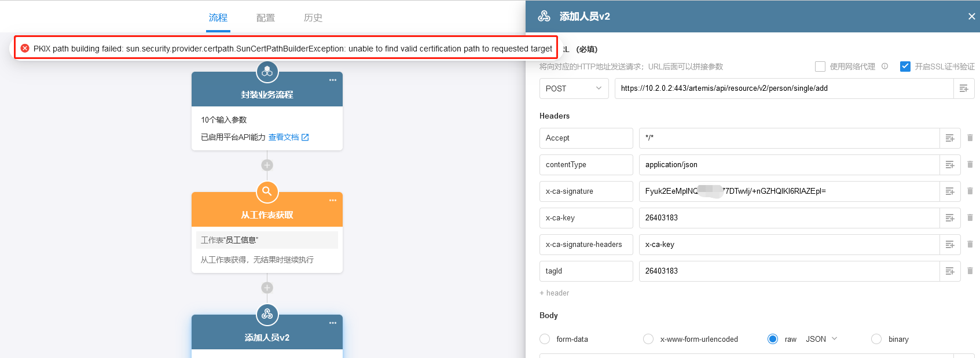Click the 封装业务流程 node hexagon icon
980x358 pixels.
pos(267,72)
